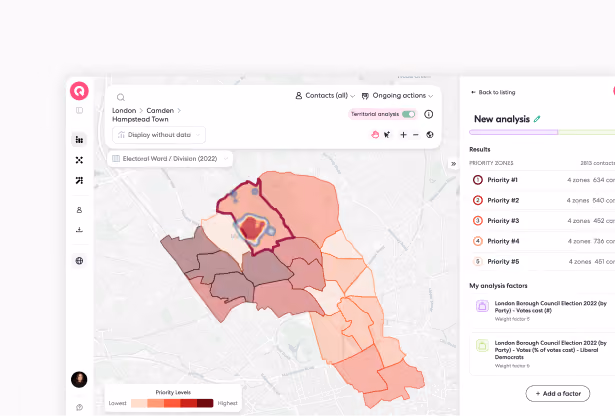Zoom in with the plus icon
Screen dimensions: 615x416
pyautogui.click(x=403, y=135)
